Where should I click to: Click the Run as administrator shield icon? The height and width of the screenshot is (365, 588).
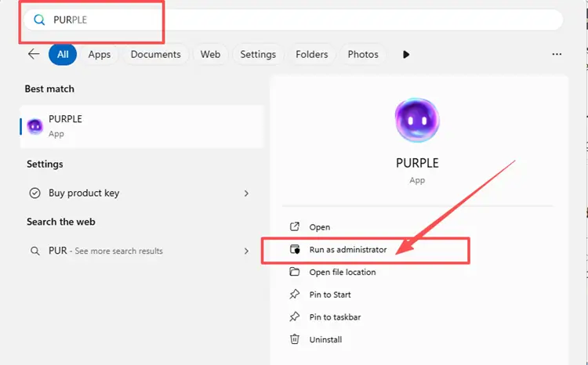pyautogui.click(x=295, y=249)
